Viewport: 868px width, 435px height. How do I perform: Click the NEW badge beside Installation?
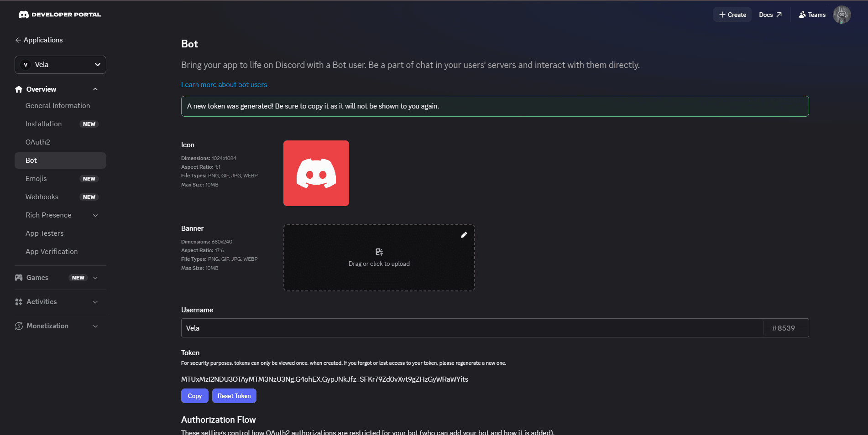click(89, 124)
